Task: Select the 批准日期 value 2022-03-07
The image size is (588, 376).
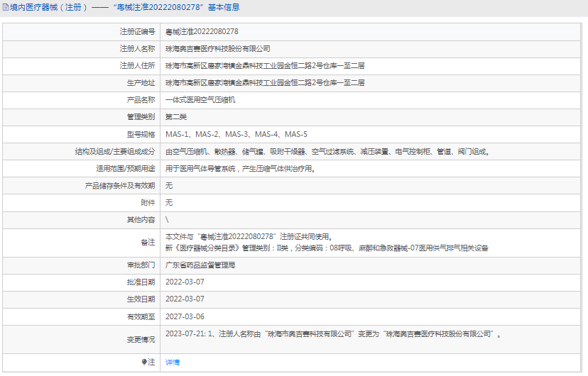Action: pos(185,282)
